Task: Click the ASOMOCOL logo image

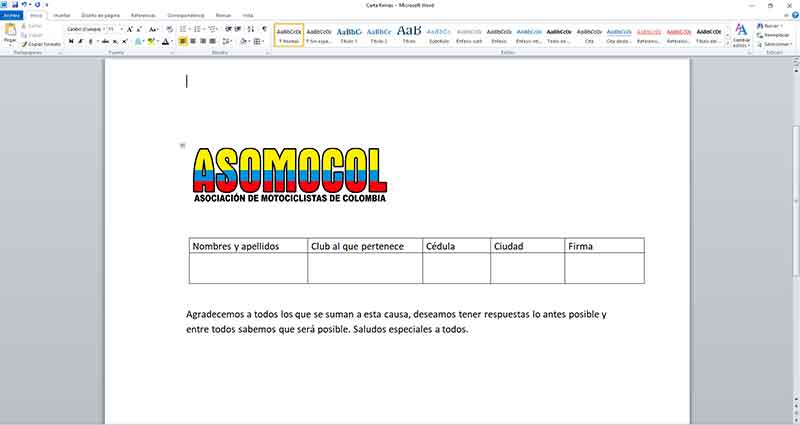Action: [290, 175]
